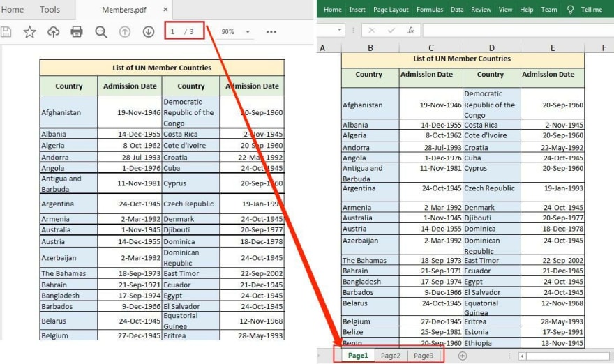
Task: Close the Members.pdf tab
Action: (165, 9)
